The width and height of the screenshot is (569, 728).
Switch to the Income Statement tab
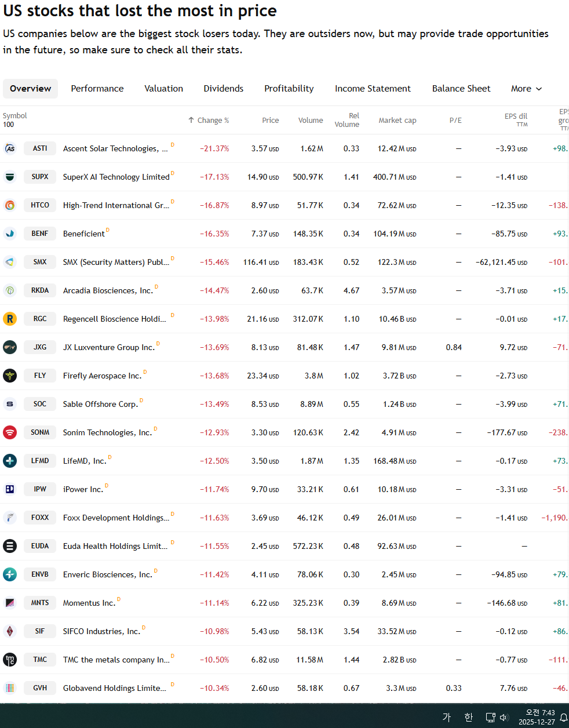click(x=373, y=89)
